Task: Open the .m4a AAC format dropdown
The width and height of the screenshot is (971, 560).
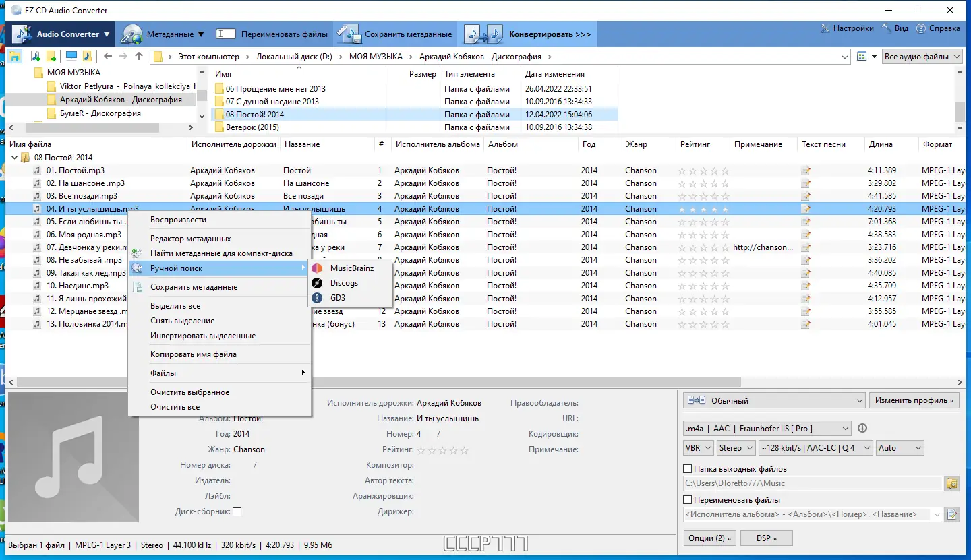Action: (767, 428)
